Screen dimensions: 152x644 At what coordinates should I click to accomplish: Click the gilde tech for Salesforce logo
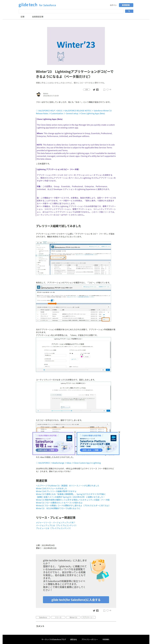tap(37, 5)
